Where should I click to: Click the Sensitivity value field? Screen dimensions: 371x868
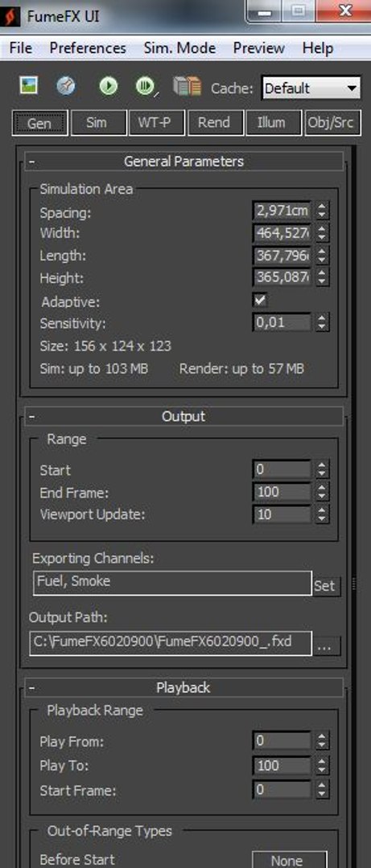point(282,322)
